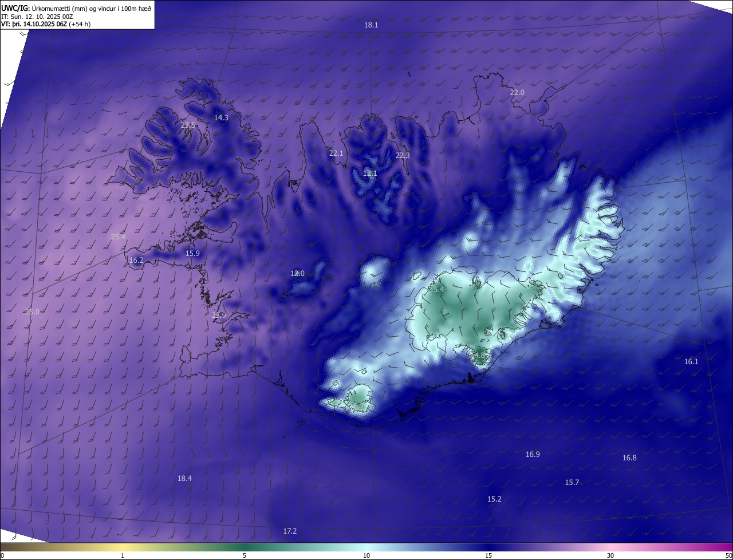
Task: Click the 12.0 value in the western interior
Action: (x=297, y=273)
